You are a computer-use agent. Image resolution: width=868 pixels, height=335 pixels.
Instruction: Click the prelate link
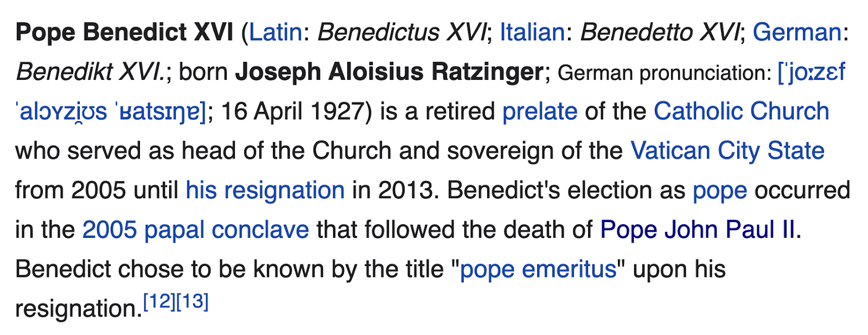coord(540,111)
